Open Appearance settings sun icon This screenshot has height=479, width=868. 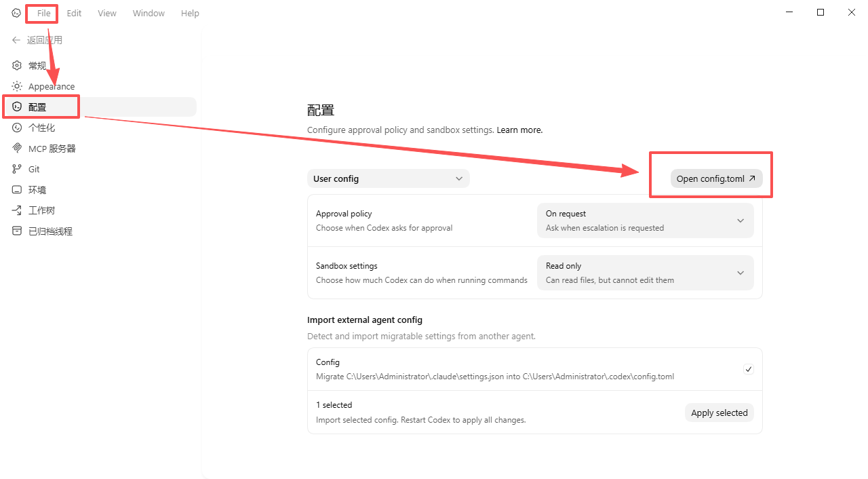pos(17,86)
